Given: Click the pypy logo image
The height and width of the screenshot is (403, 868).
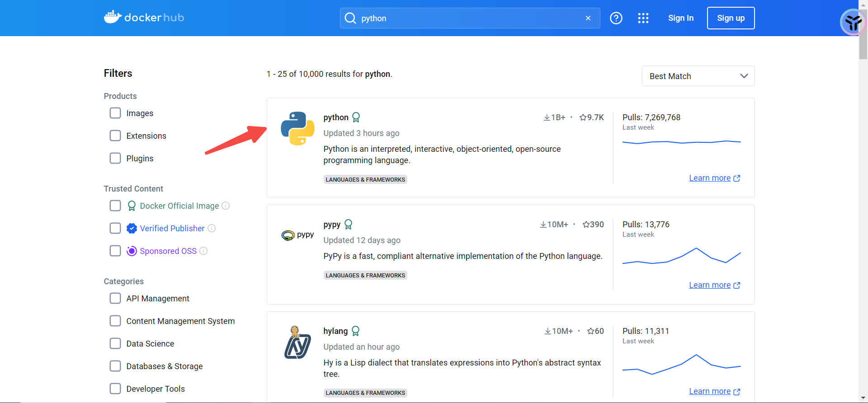Looking at the screenshot, I should [297, 235].
